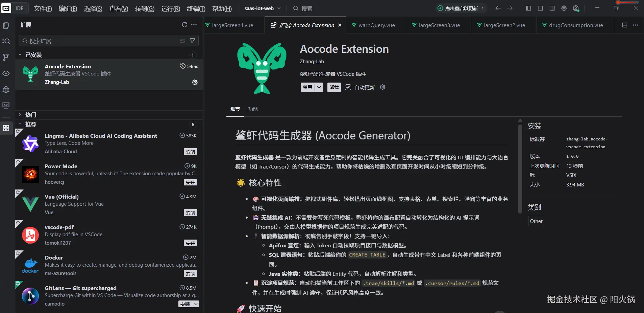This screenshot has height=313, width=644.
Task: Open the extension filter funnel
Action: click(x=192, y=41)
